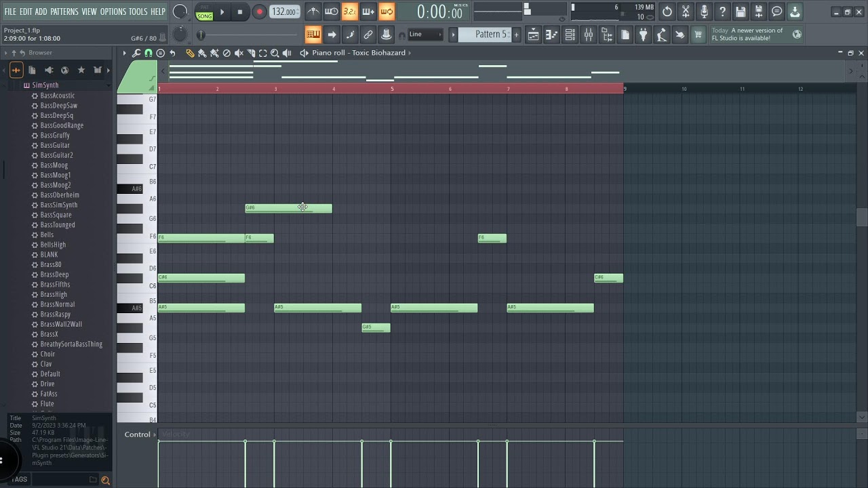This screenshot has width=868, height=488.
Task: Toggle piano roll speaker target control icon
Action: coord(304,53)
